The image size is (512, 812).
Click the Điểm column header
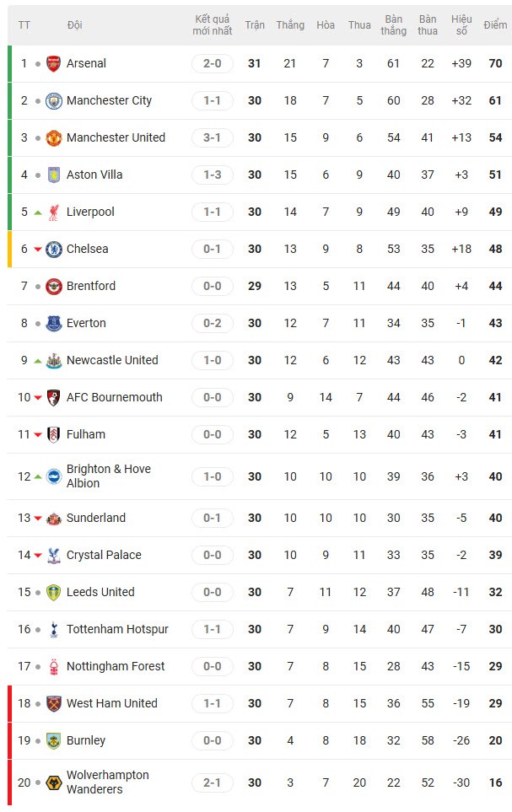(x=495, y=25)
